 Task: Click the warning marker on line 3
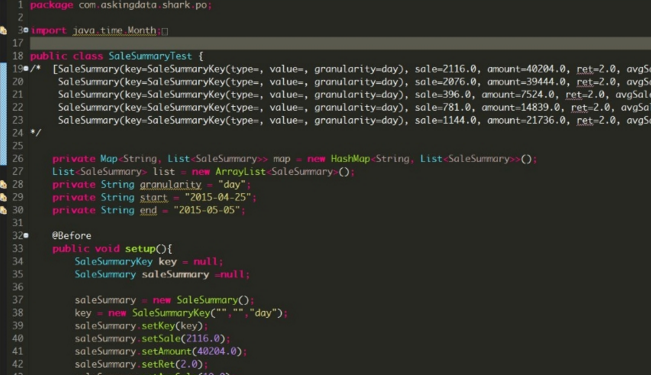[3, 30]
